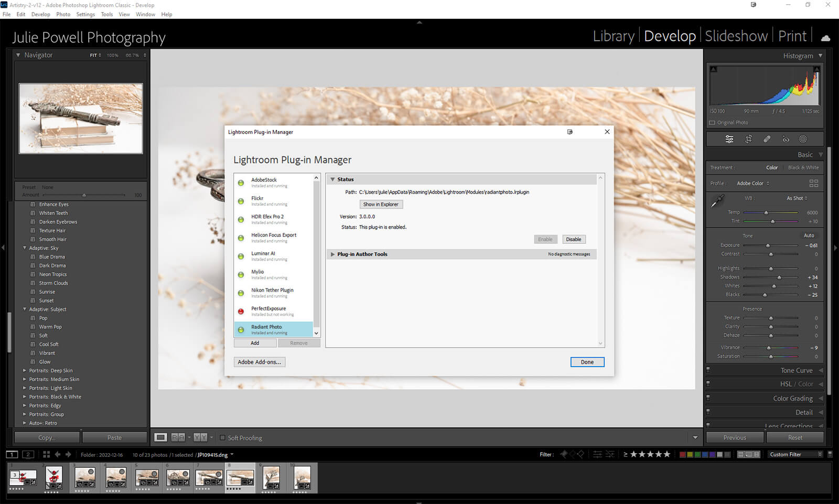Viewport: 839px width, 504px height.
Task: Click the Before/After RA view icon
Action: 178,437
